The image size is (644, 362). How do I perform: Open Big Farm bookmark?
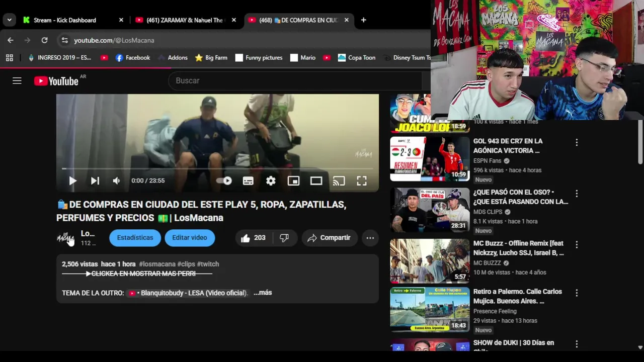tap(211, 58)
